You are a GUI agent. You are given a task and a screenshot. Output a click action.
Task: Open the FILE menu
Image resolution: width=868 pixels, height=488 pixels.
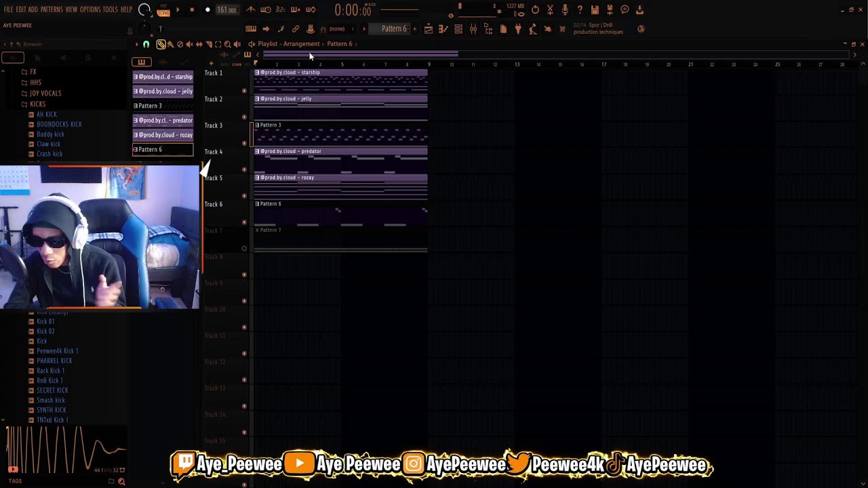pyautogui.click(x=8, y=9)
